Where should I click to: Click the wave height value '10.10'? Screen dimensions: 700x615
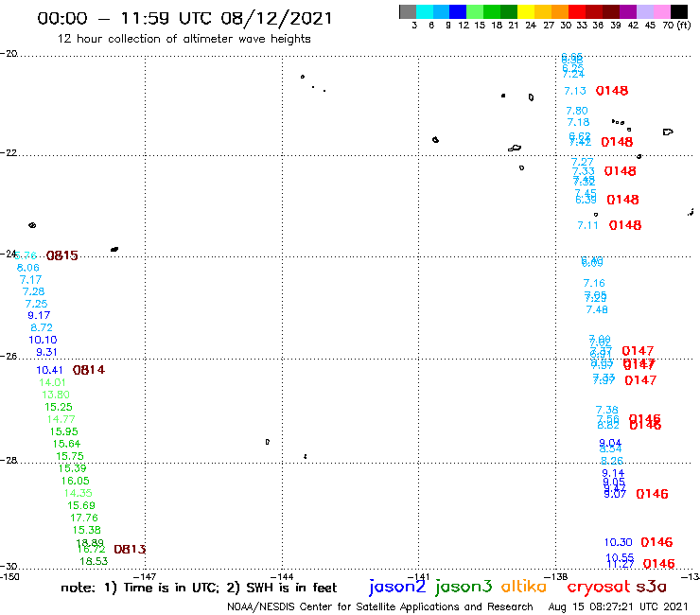tap(43, 340)
